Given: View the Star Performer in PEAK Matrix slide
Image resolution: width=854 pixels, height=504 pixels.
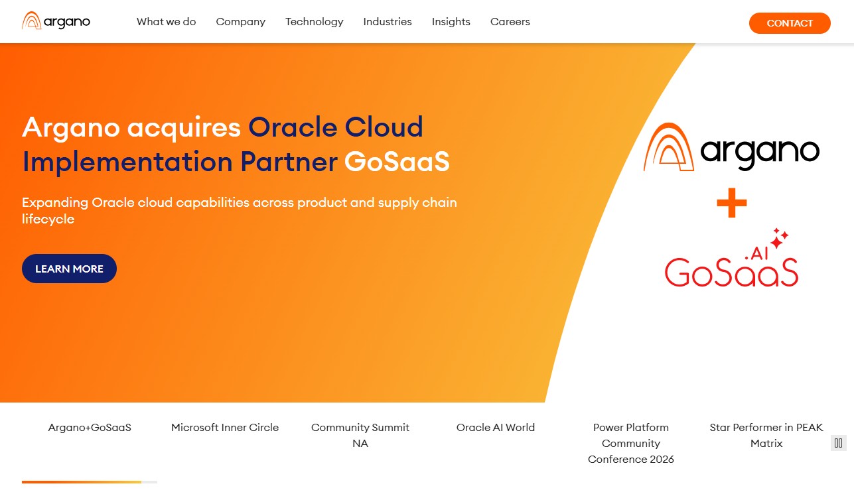Looking at the screenshot, I should 766,436.
